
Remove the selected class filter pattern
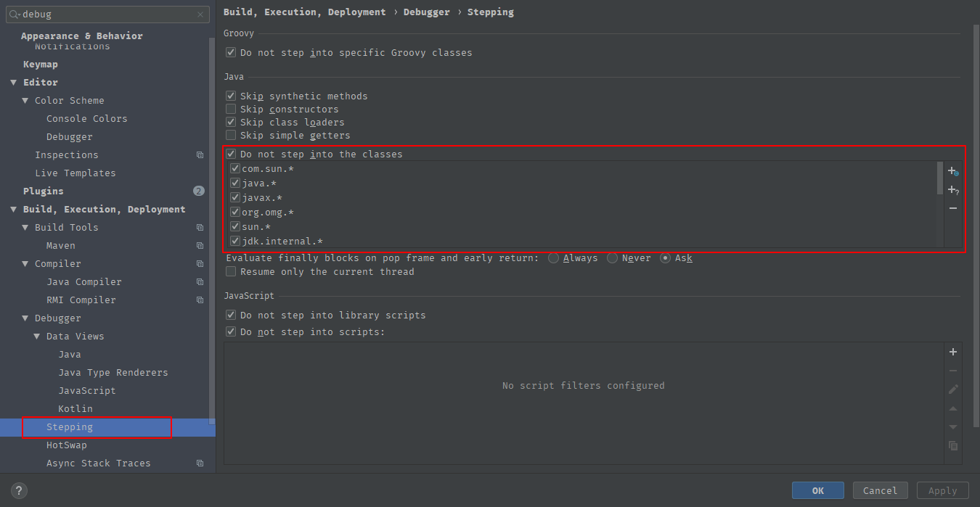(953, 208)
